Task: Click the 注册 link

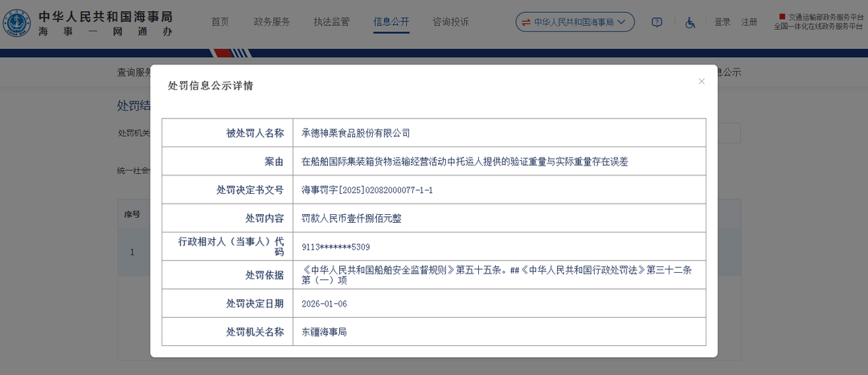Action: tap(749, 23)
